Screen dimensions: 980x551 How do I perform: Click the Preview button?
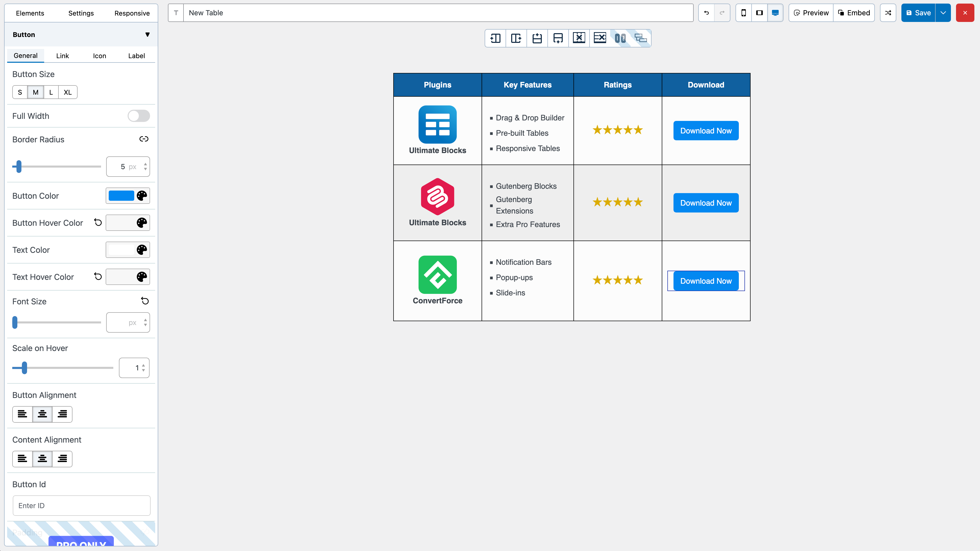pos(811,13)
